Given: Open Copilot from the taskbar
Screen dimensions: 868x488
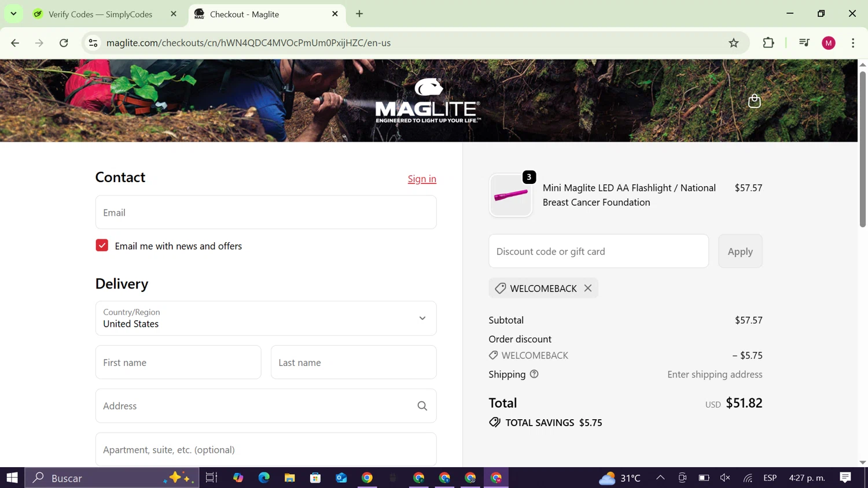Looking at the screenshot, I should pos(238,478).
